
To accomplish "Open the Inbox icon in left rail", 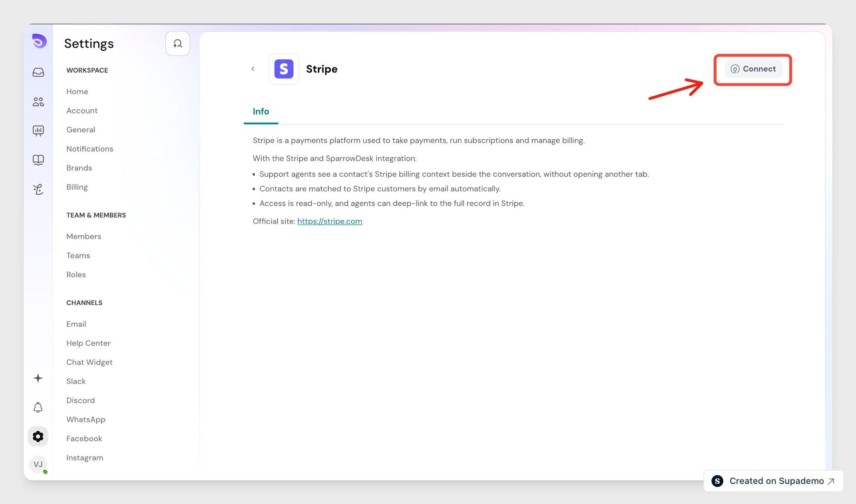I will pyautogui.click(x=38, y=72).
